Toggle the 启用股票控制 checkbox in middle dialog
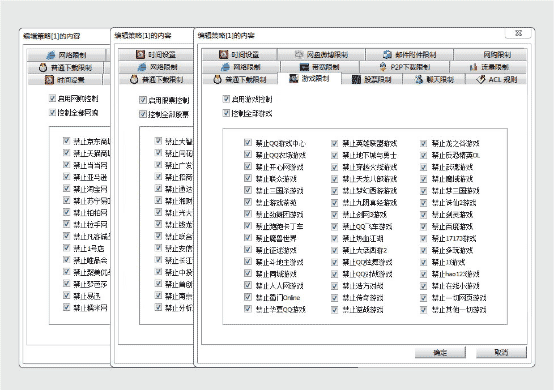This screenshot has width=554, height=391. (x=142, y=100)
